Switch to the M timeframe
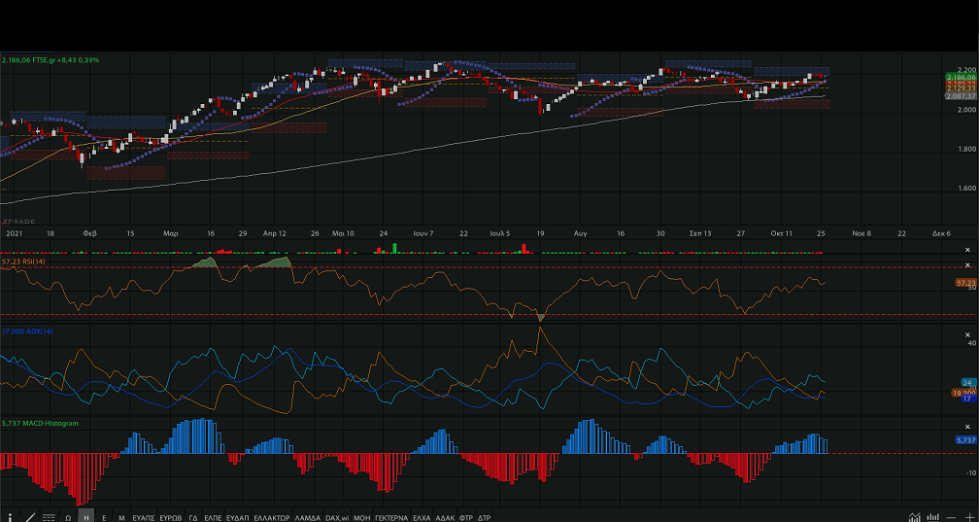Viewport: 980px width, 522px height. pyautogui.click(x=121, y=517)
